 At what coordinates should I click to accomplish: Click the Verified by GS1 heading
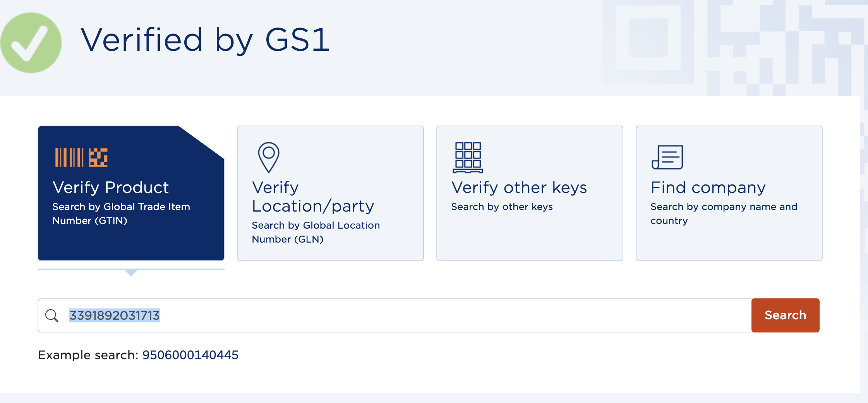(205, 40)
